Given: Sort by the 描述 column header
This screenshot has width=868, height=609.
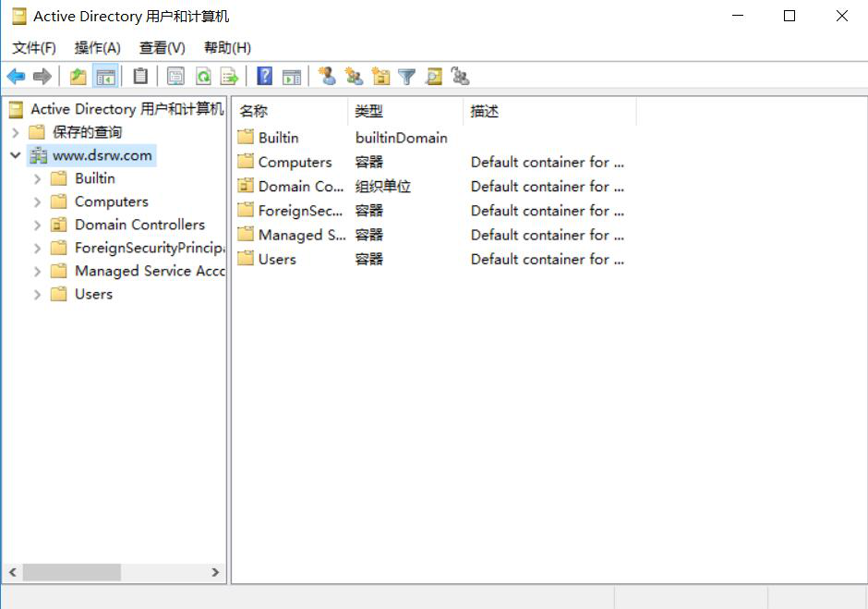Looking at the screenshot, I should click(549, 112).
